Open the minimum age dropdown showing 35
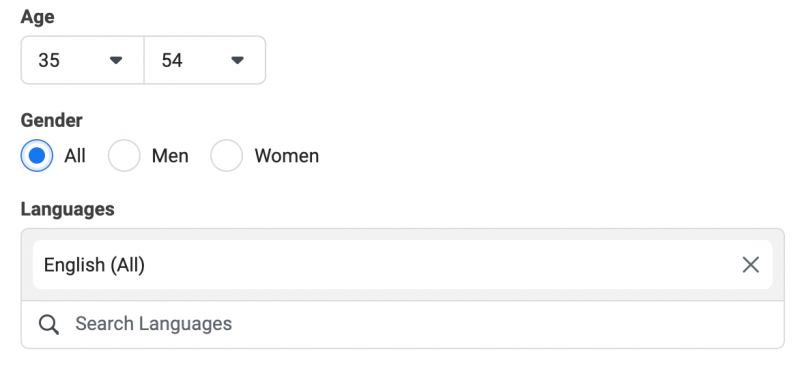This screenshot has height=371, width=800. coord(83,60)
